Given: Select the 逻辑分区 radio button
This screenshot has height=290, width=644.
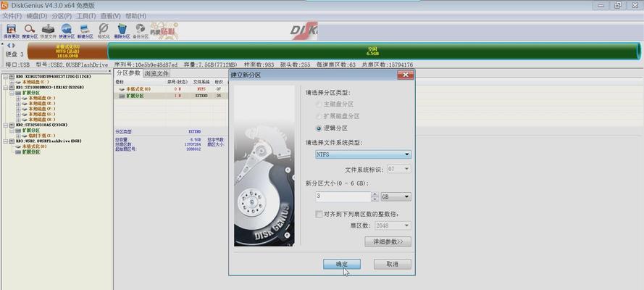Looking at the screenshot, I should (319, 128).
